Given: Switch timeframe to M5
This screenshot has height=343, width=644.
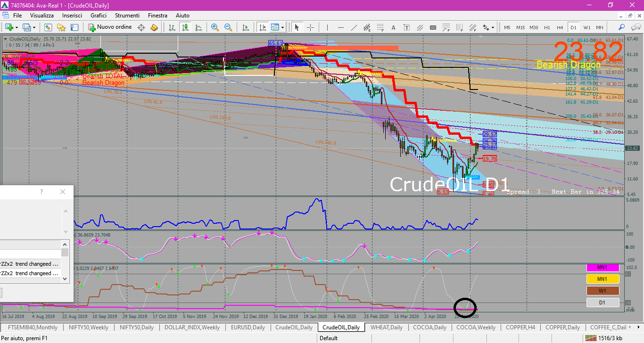Looking at the screenshot, I should point(507,27).
